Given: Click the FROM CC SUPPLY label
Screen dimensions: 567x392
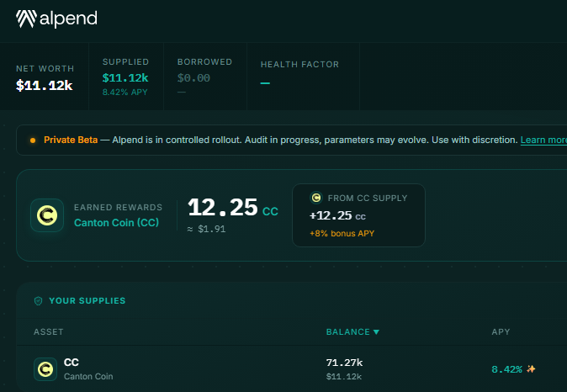Looking at the screenshot, I should pos(368,199).
